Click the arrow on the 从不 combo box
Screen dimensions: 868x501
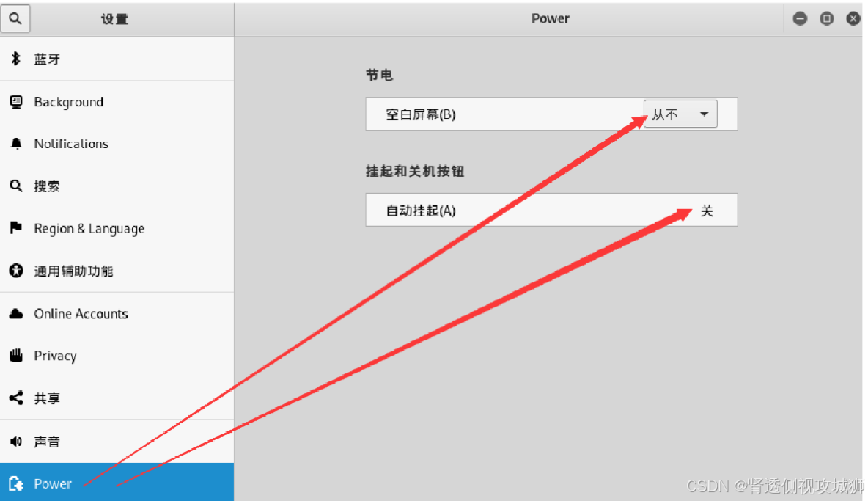[704, 114]
